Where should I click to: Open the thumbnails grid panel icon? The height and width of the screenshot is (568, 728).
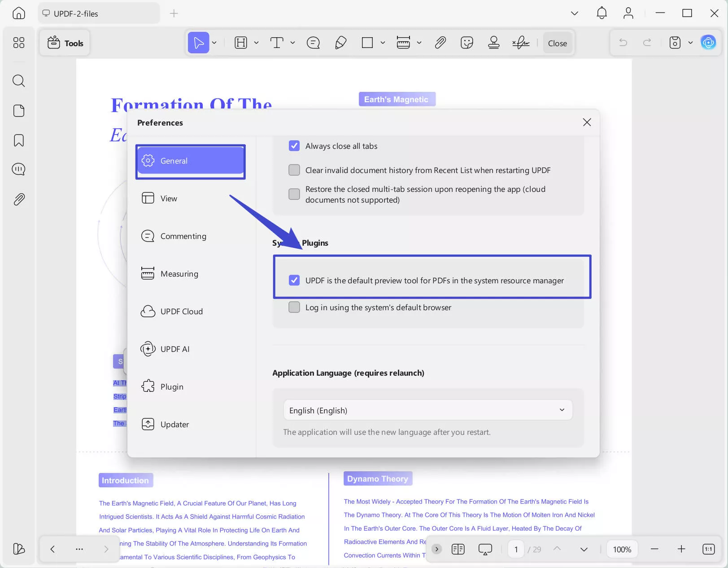click(18, 43)
